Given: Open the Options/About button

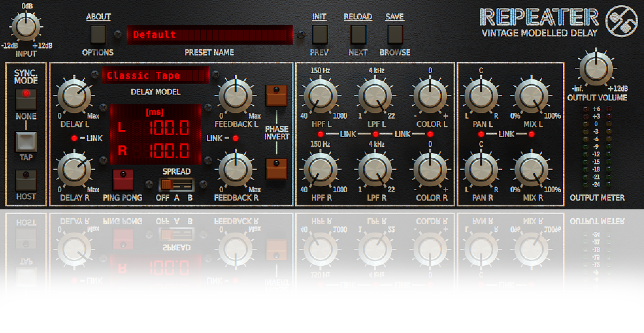Looking at the screenshot, I should click(x=98, y=34).
